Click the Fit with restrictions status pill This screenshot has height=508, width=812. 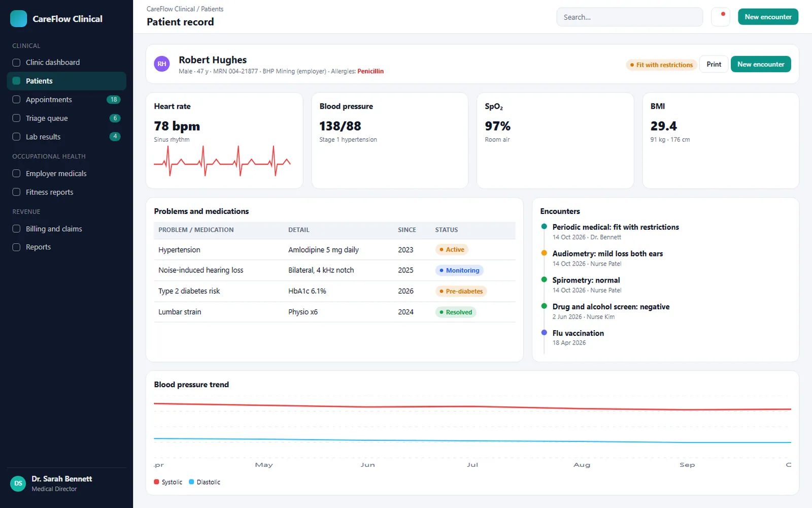pos(661,65)
